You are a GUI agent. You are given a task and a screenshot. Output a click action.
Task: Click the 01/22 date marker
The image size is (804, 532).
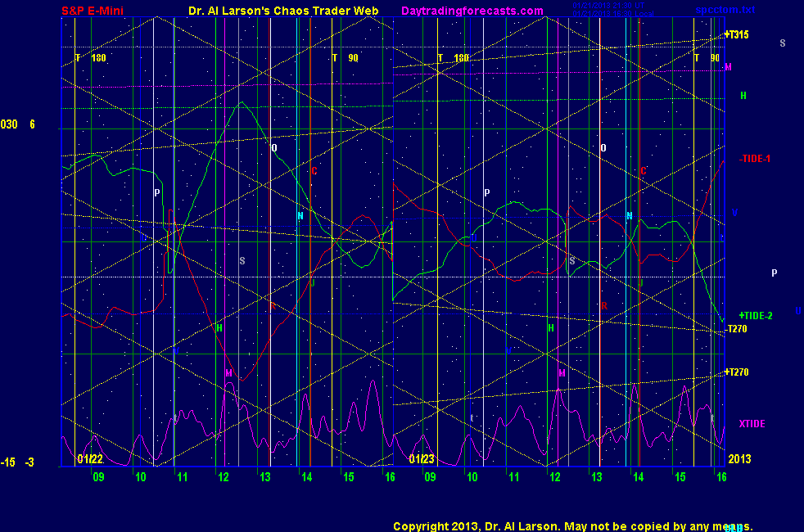pyautogui.click(x=90, y=459)
